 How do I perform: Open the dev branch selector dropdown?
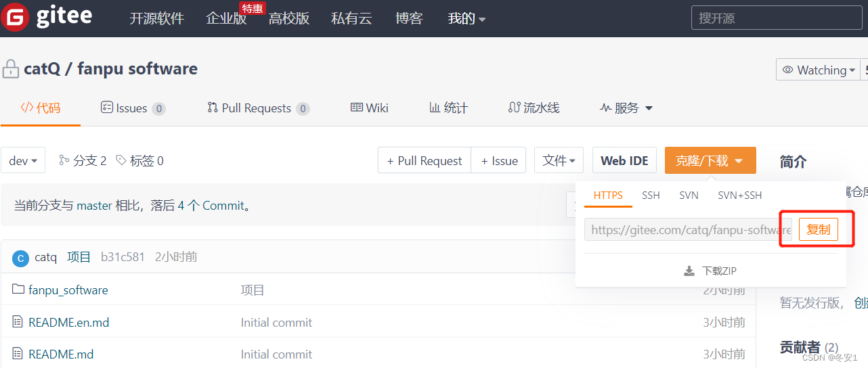tap(23, 160)
